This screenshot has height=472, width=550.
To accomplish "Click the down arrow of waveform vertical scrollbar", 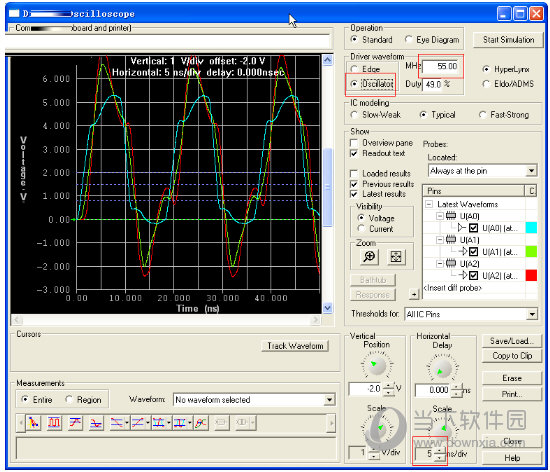I will click(x=327, y=308).
